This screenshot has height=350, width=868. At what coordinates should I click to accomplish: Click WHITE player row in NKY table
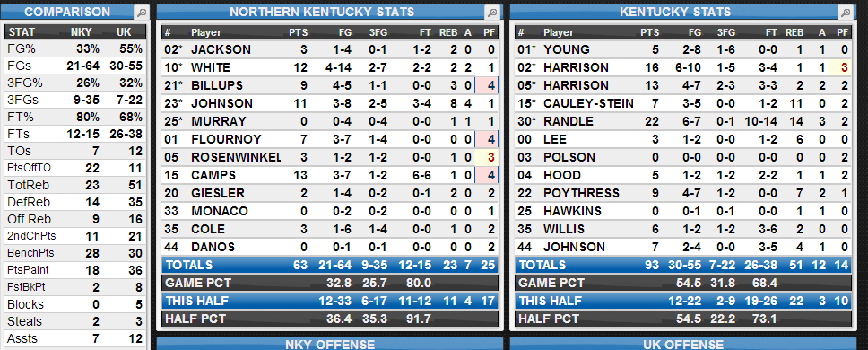click(330, 67)
